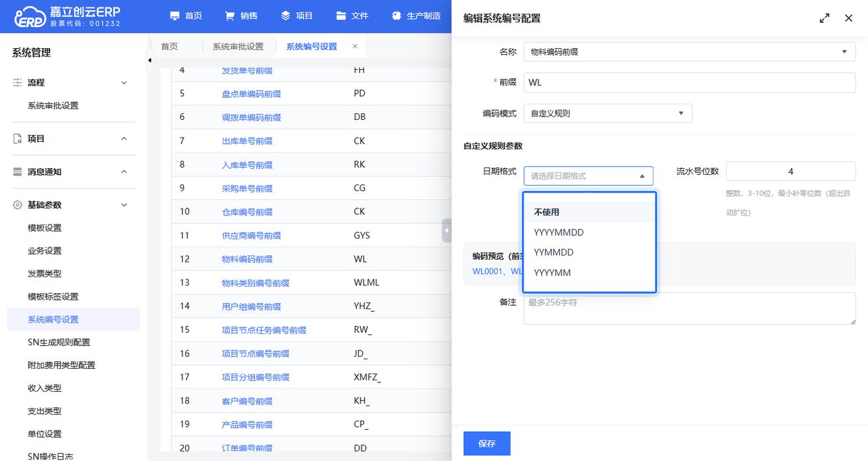Image resolution: width=868 pixels, height=461 pixels.
Task: Open the 出库单号前缀 link
Action: coord(248,141)
